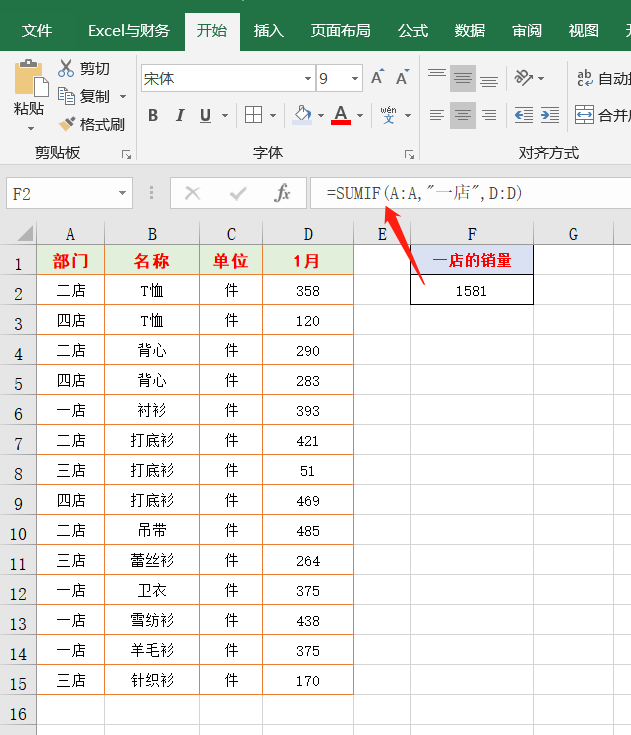Toggle Bold formatting
Viewport: 631px width, 735px height.
[x=153, y=115]
